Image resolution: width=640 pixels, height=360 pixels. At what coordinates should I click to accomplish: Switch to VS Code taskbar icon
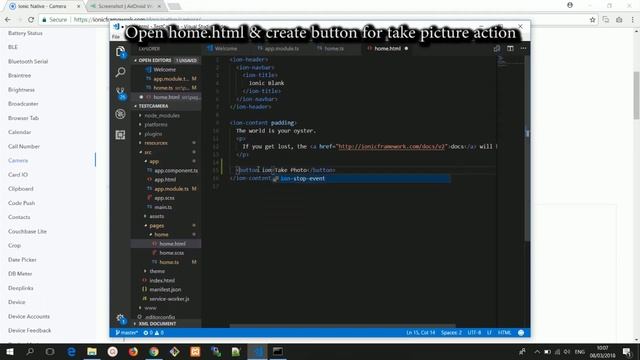pyautogui.click(x=257, y=351)
